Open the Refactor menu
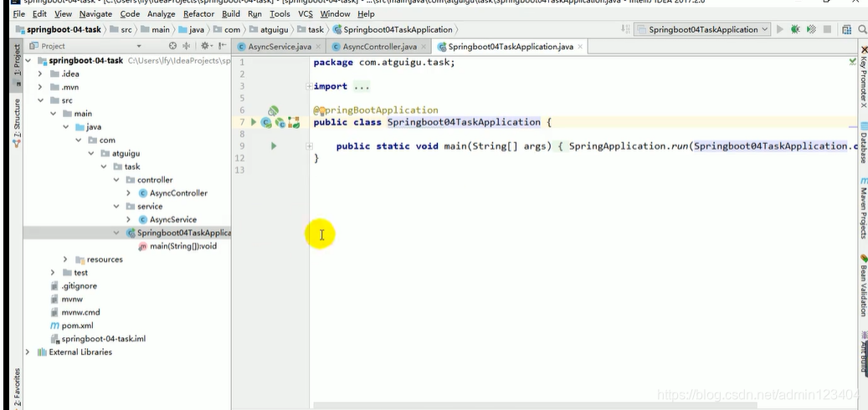868x410 pixels. [x=198, y=14]
